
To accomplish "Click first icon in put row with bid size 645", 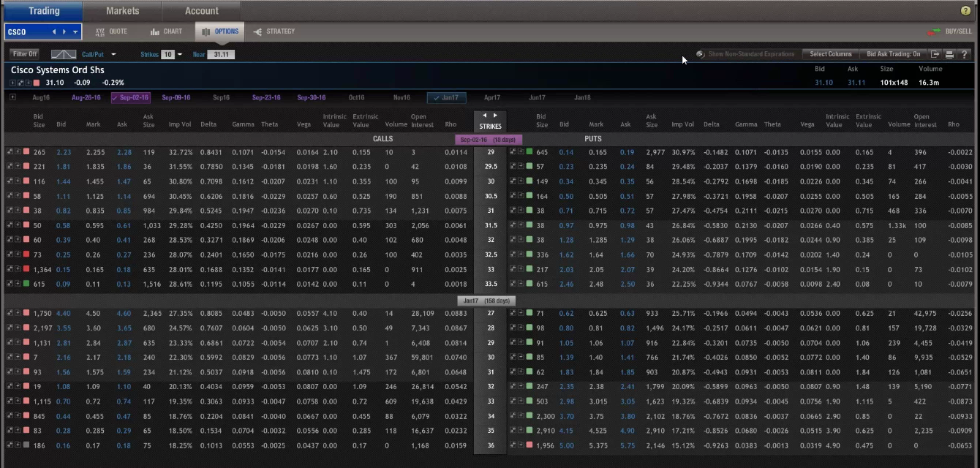I will (x=513, y=152).
